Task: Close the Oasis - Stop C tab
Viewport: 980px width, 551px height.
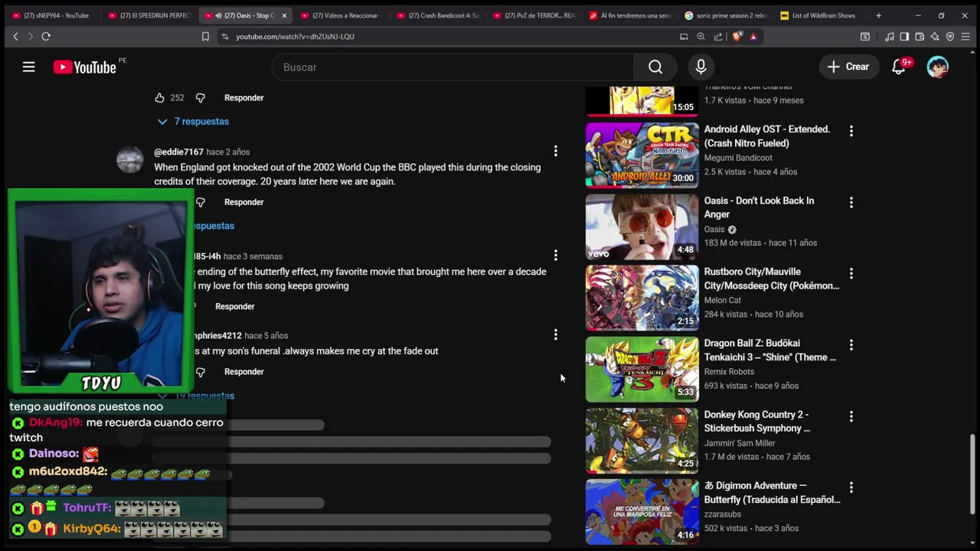Action: click(x=284, y=15)
